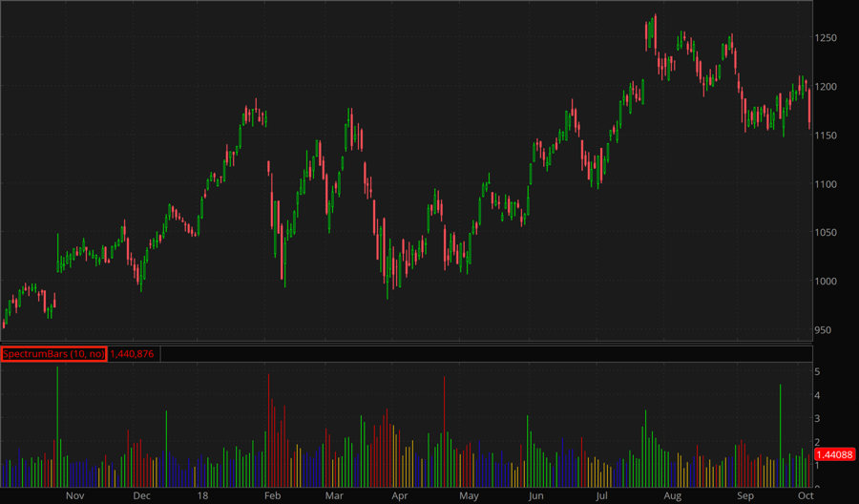Click the Jun label on time axis
Screen dimensions: 859x504
click(535, 496)
